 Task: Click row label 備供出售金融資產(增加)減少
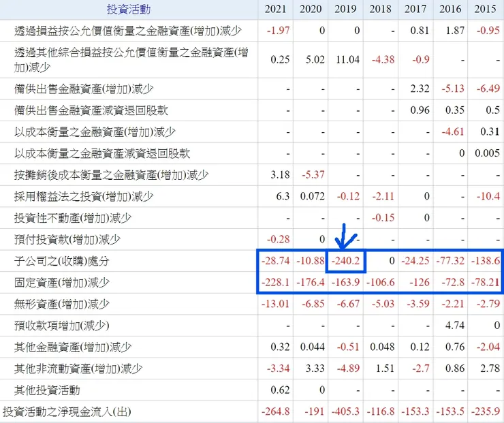point(84,89)
